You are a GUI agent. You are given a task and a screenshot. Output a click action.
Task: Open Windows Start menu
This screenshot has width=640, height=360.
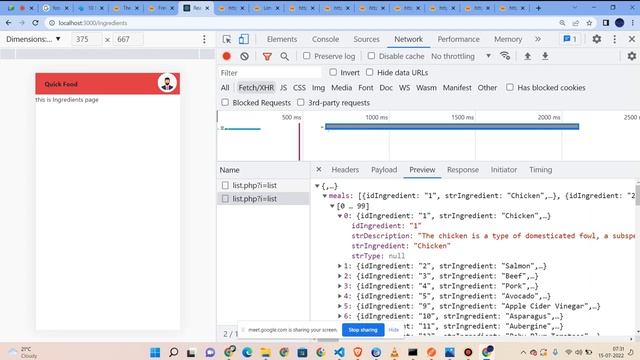tap(155, 352)
